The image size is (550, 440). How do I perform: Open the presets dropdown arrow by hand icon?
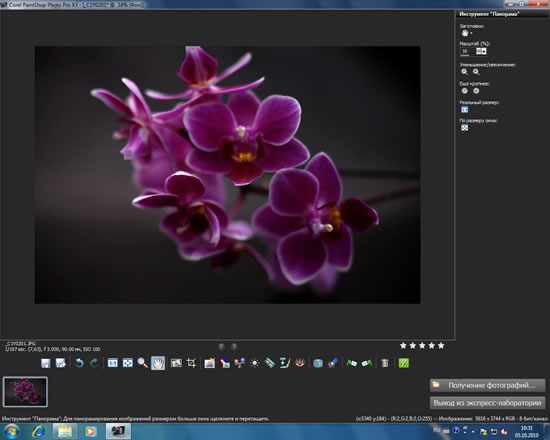point(471,34)
